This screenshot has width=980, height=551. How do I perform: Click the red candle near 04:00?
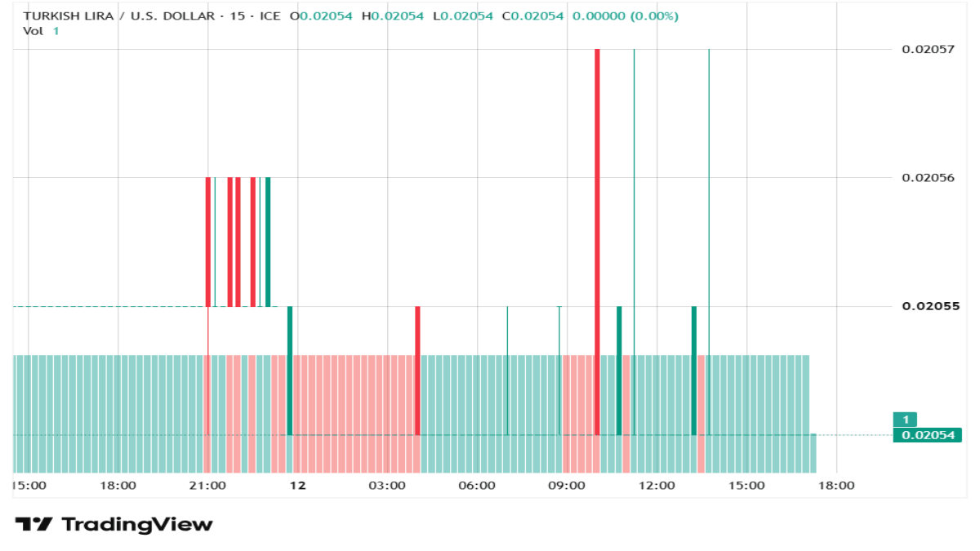point(417,371)
